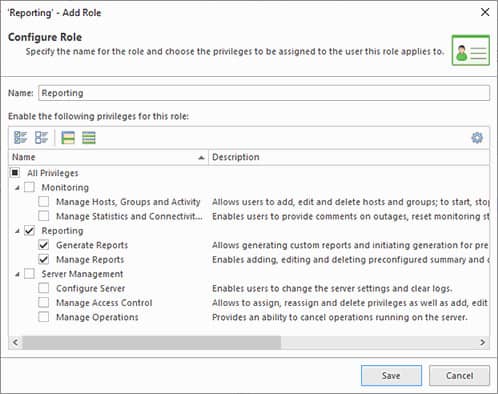
Task: Click the Description column header
Action: point(349,157)
